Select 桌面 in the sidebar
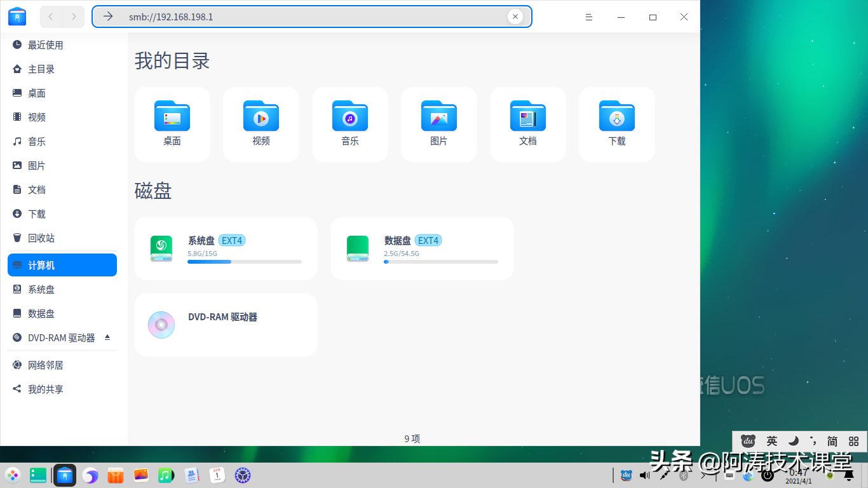This screenshot has height=488, width=868. pyautogui.click(x=62, y=93)
